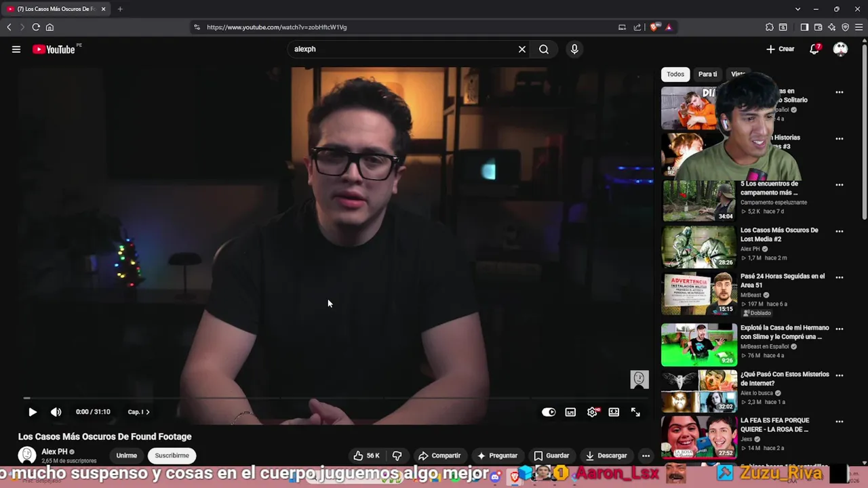This screenshot has height=488, width=868.
Task: Open options for 'Misterios de Internet' video
Action: (840, 375)
